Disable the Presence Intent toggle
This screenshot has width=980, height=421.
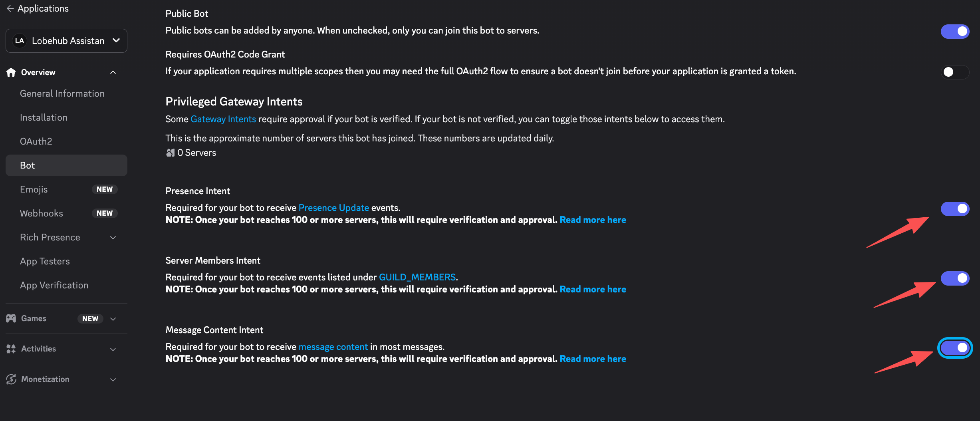tap(955, 209)
